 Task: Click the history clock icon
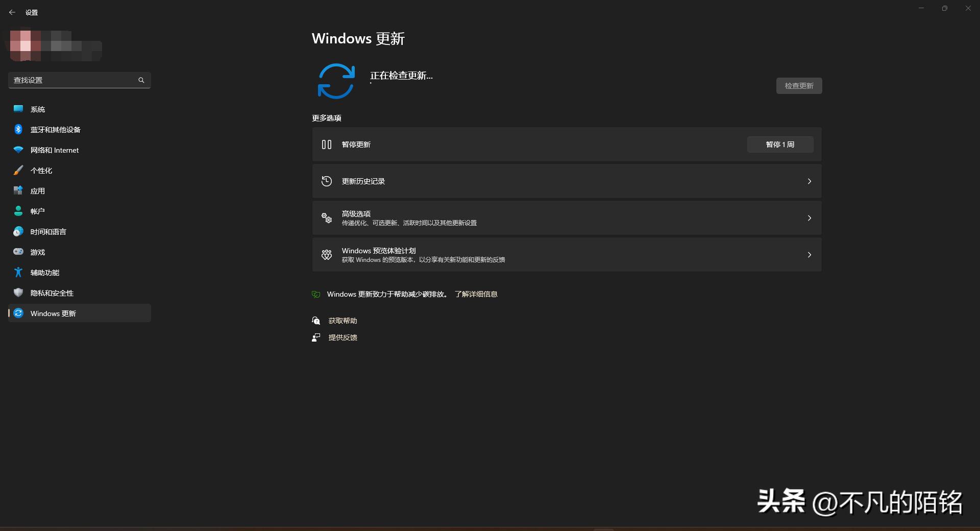coord(327,181)
